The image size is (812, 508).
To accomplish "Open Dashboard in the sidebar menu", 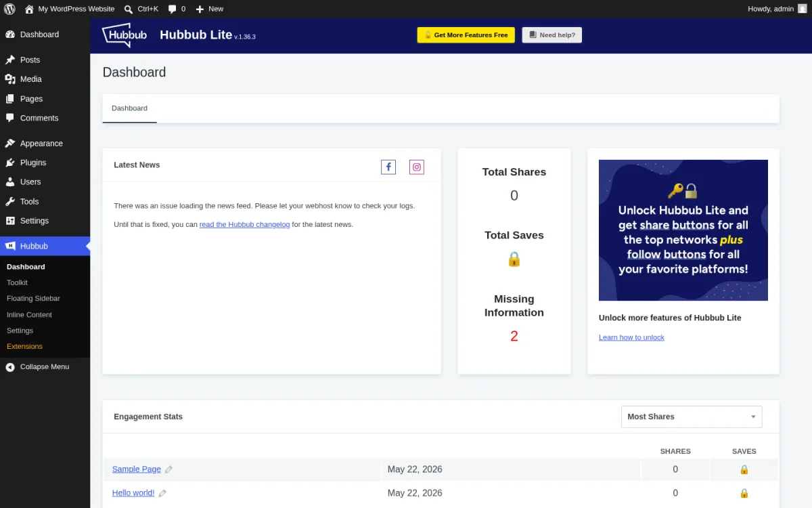I will [45, 35].
